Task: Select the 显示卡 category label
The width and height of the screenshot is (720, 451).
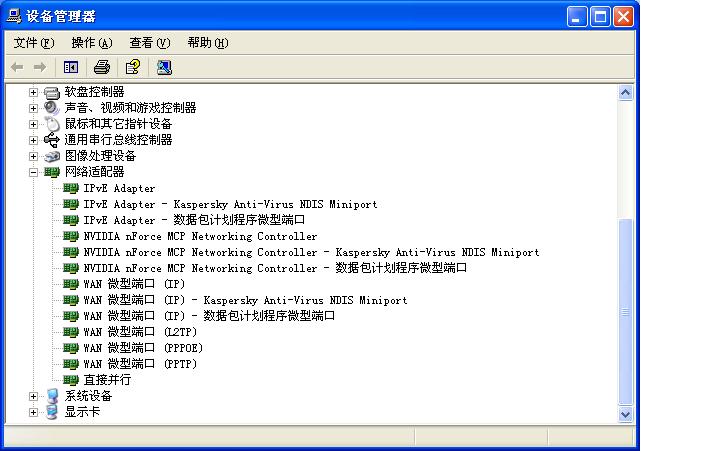Action: (x=82, y=412)
